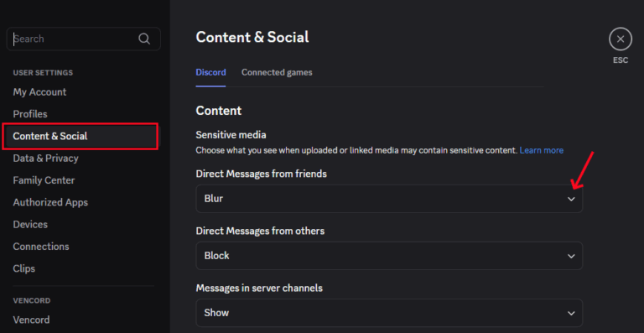Close settings with the ESC X button
Screen dimensions: 644x333
[621, 39]
